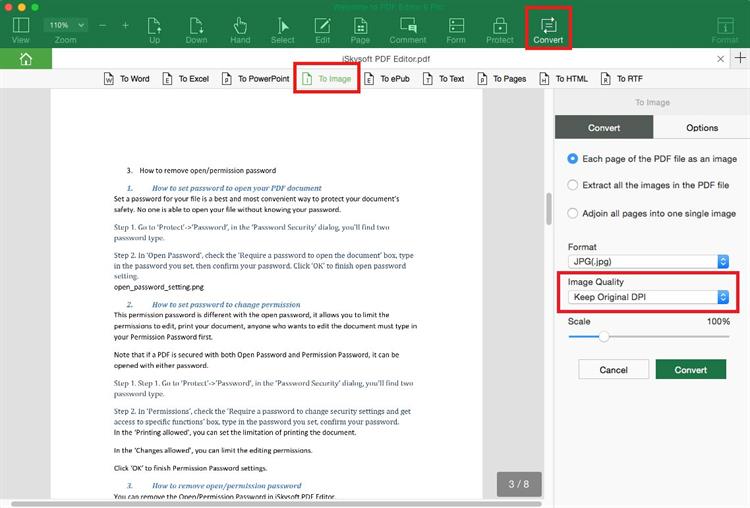Convert the PDF To HTML
750x508 pixels.
click(563, 78)
